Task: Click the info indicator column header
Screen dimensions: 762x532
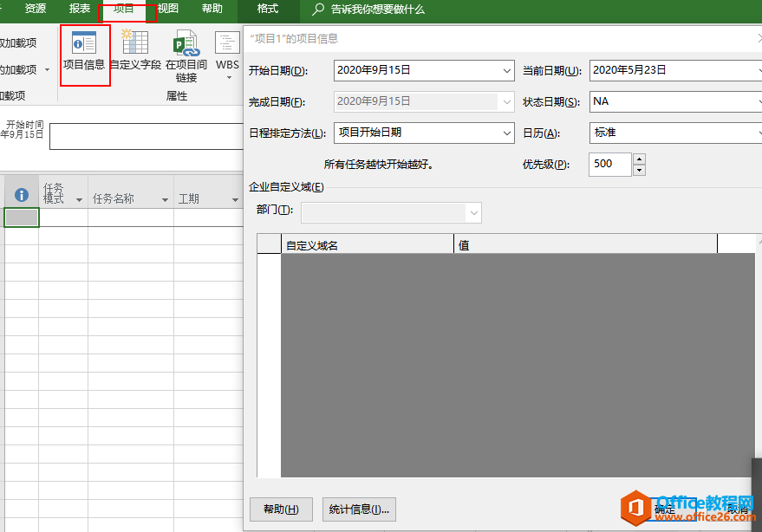Action: click(22, 196)
